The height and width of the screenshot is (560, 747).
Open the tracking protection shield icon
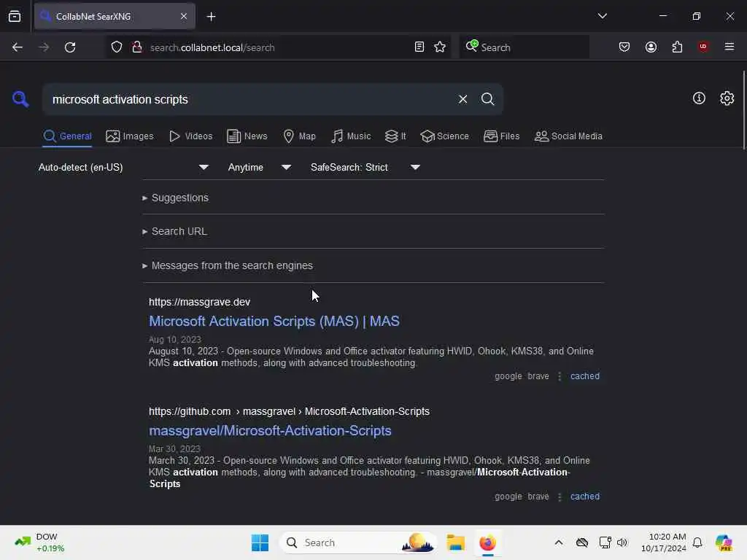click(117, 47)
